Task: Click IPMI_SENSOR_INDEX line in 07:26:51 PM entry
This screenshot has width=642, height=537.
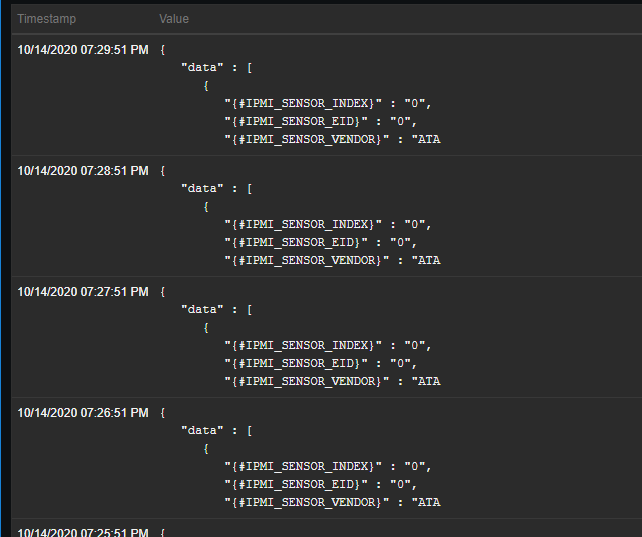Action: click(328, 467)
